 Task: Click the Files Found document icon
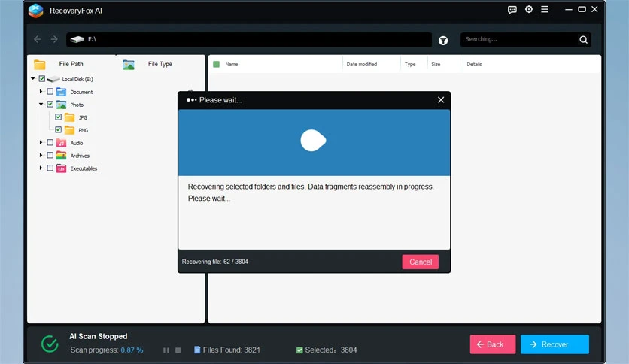point(197,350)
